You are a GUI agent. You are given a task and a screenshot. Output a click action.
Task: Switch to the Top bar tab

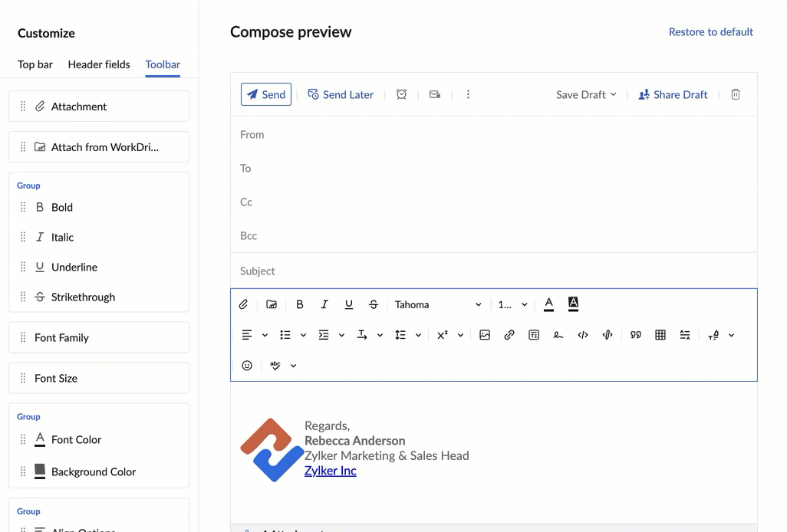click(x=35, y=64)
